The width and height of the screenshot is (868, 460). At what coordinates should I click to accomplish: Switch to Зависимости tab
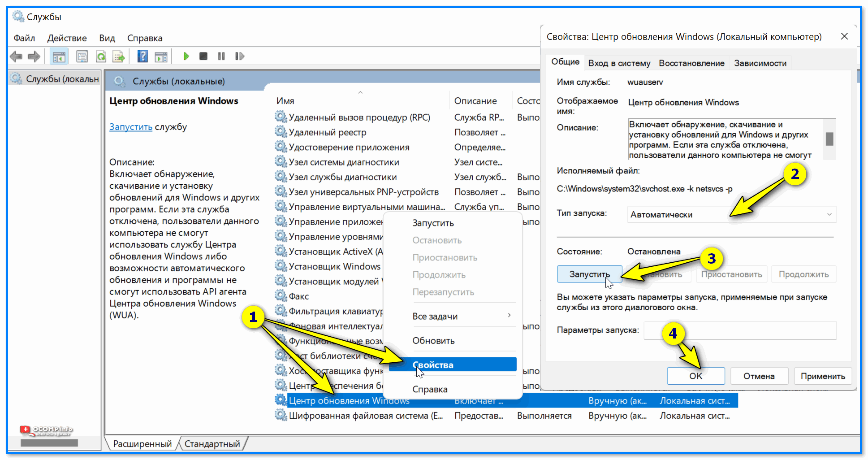tap(760, 63)
